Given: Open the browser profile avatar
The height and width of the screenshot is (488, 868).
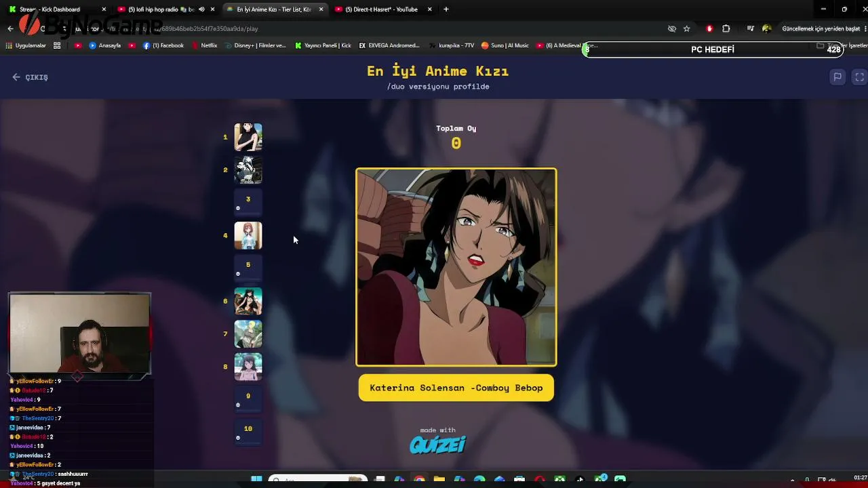Looking at the screenshot, I should [767, 28].
